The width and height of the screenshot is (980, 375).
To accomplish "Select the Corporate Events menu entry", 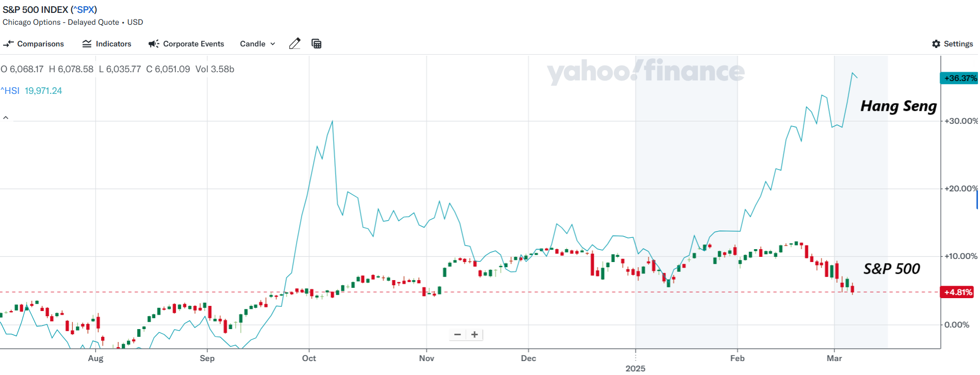I will (x=193, y=44).
